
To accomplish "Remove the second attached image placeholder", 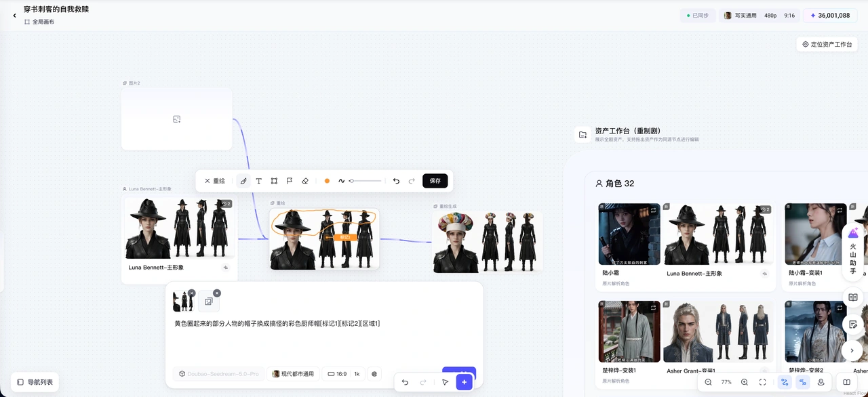I will [x=217, y=293].
